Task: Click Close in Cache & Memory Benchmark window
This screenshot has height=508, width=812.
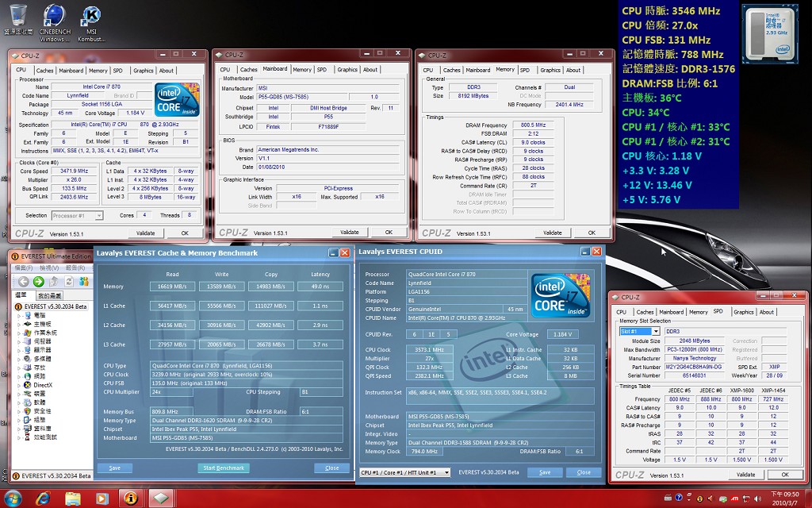Action: tap(332, 468)
